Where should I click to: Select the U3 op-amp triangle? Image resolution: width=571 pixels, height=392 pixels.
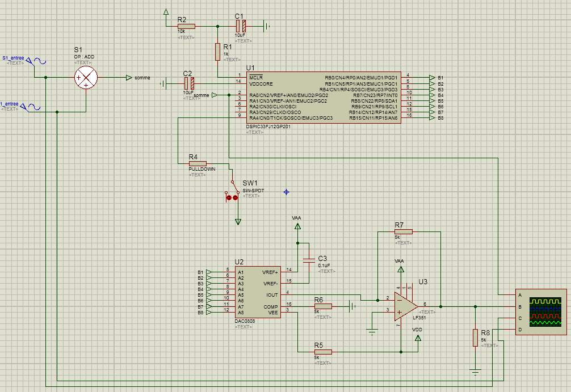[x=406, y=306]
